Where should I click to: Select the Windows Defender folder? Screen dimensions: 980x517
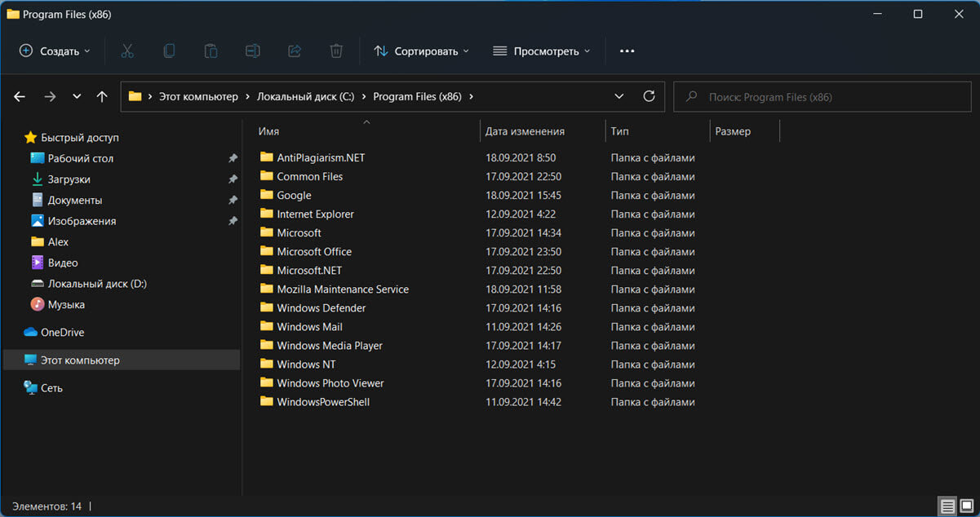pyautogui.click(x=321, y=307)
